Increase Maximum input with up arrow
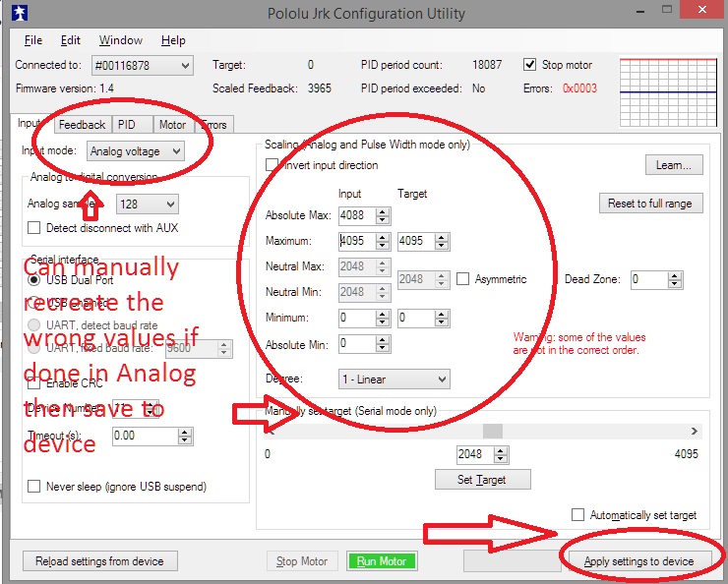Screen dimensions: 728x584 coord(383,238)
